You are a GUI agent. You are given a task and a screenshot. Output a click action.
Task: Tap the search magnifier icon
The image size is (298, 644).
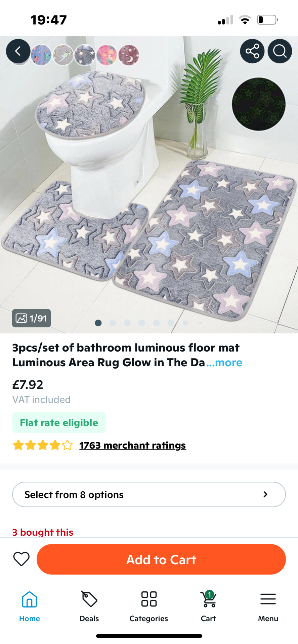280,51
